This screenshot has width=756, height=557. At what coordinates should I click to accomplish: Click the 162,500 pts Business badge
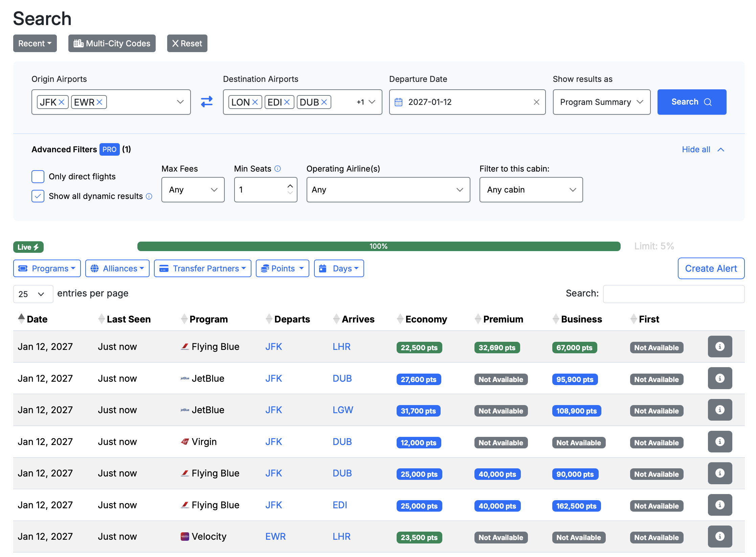[x=577, y=506]
